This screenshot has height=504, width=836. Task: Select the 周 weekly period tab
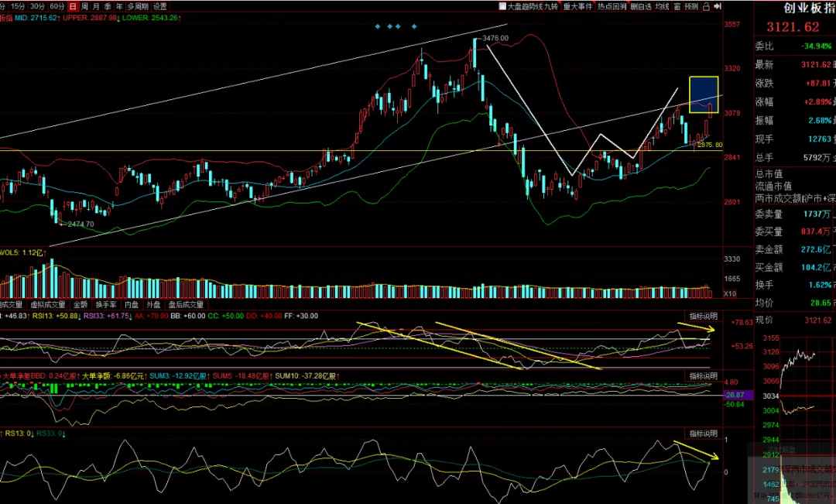(85, 6)
